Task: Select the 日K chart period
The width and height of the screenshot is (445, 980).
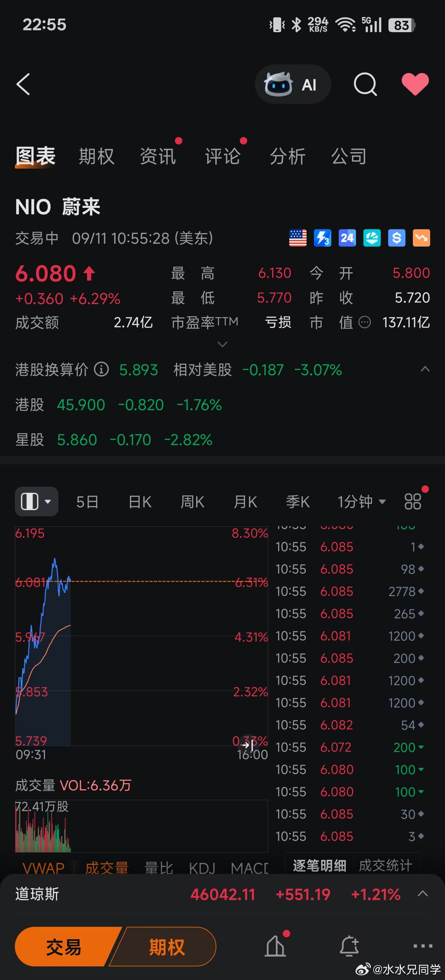Action: (140, 502)
